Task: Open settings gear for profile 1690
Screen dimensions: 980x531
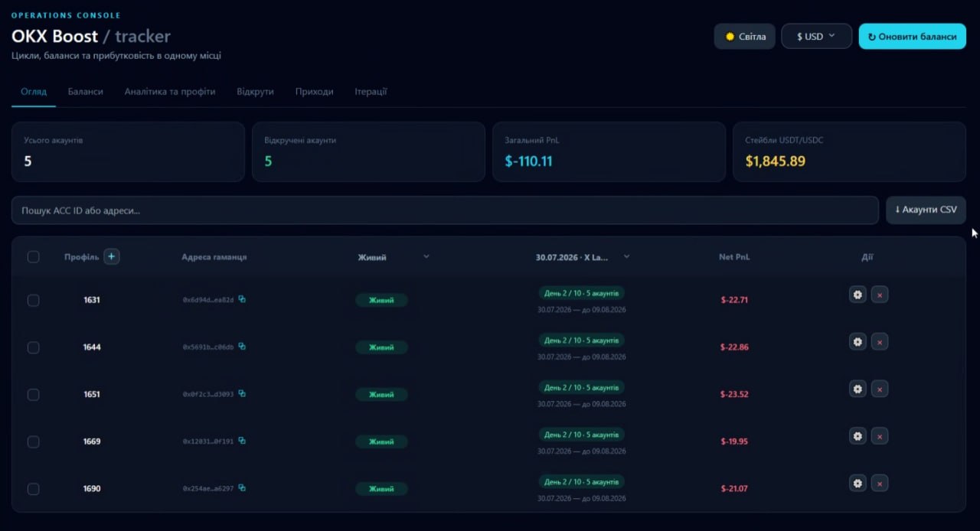Action: [x=857, y=484]
